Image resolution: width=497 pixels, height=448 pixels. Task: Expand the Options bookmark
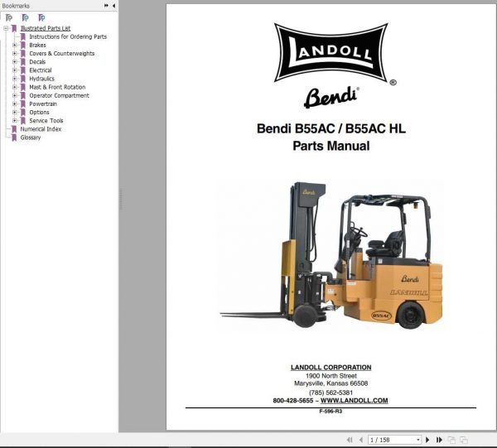pos(15,113)
